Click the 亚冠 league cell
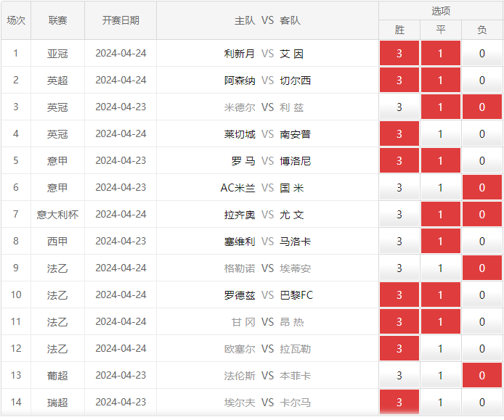The width and height of the screenshot is (504, 420). coord(57,54)
